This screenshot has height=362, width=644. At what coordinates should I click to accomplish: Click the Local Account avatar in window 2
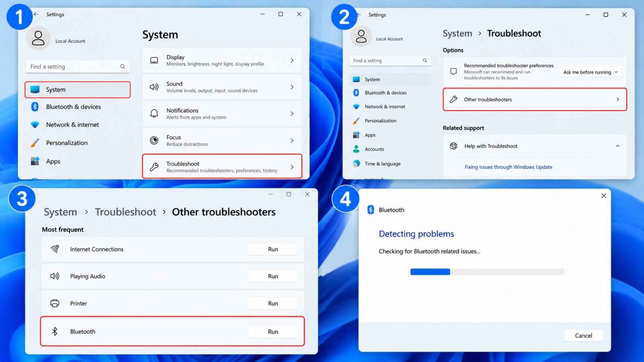point(361,36)
